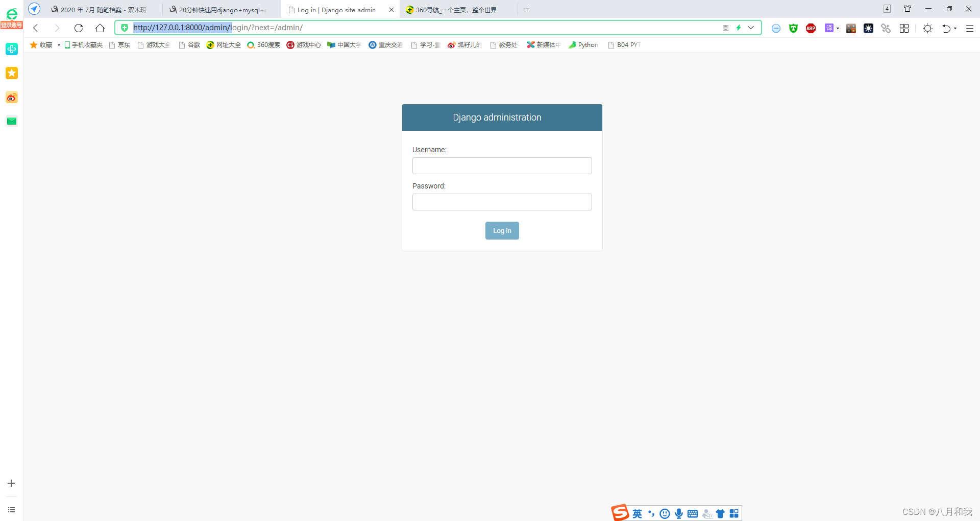The height and width of the screenshot is (521, 980).
Task: Open the B04 PY bookmark
Action: tap(624, 45)
